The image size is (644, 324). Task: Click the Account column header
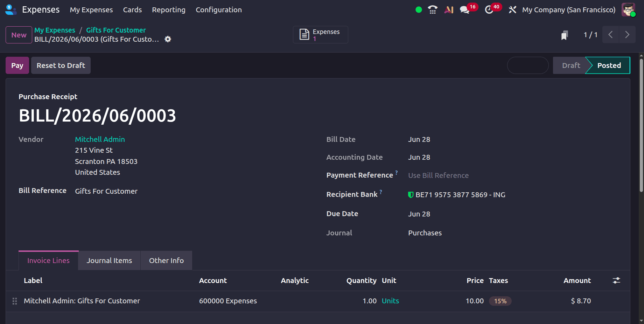click(213, 281)
